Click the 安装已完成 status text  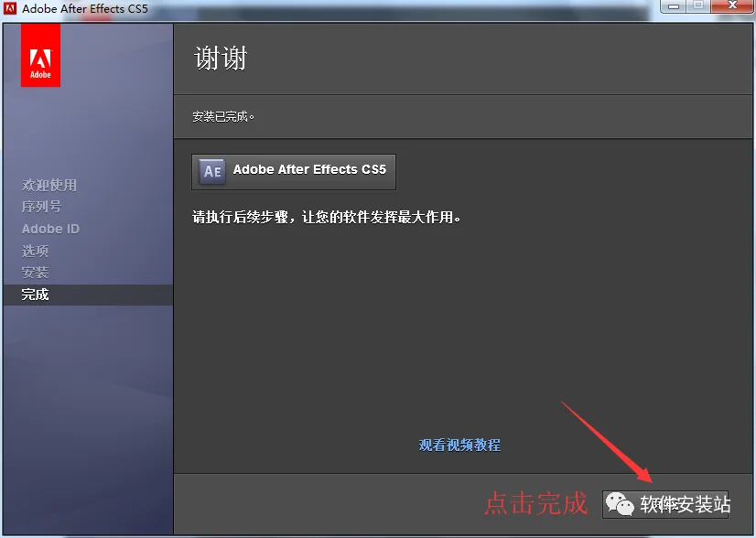pyautogui.click(x=223, y=117)
